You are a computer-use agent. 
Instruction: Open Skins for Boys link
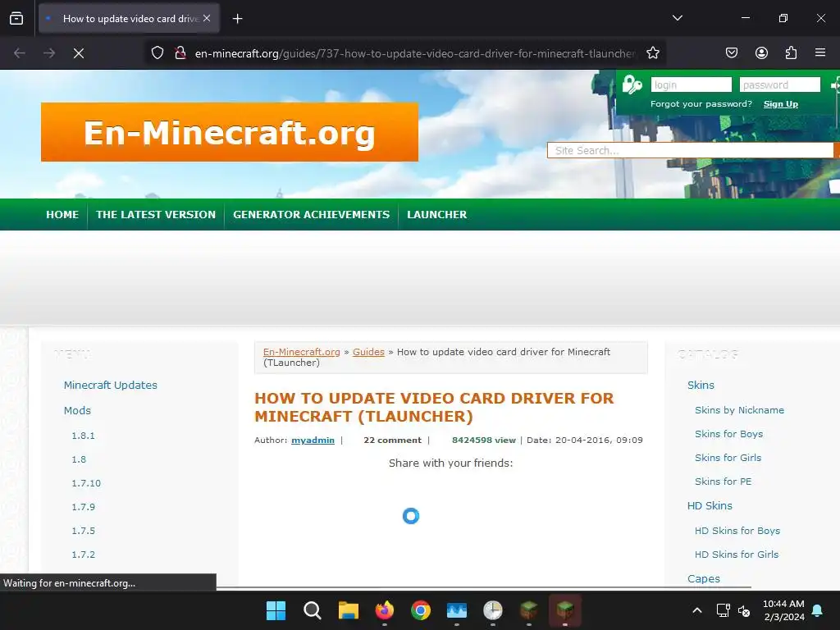coord(728,434)
